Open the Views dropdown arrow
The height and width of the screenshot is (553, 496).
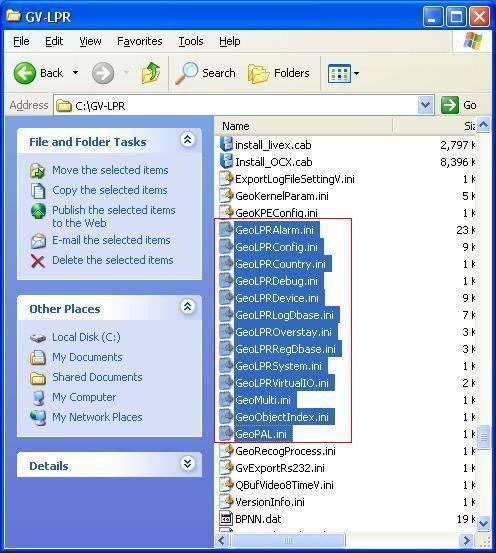356,73
